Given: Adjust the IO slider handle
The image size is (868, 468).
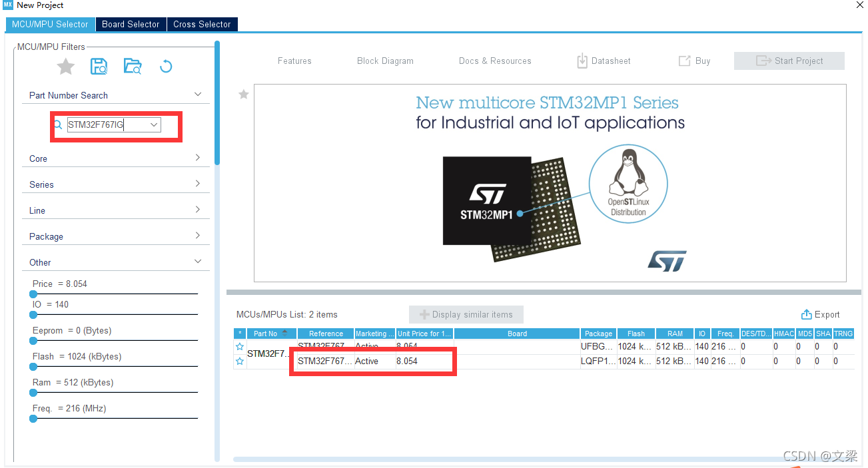Looking at the screenshot, I should click(x=33, y=314).
